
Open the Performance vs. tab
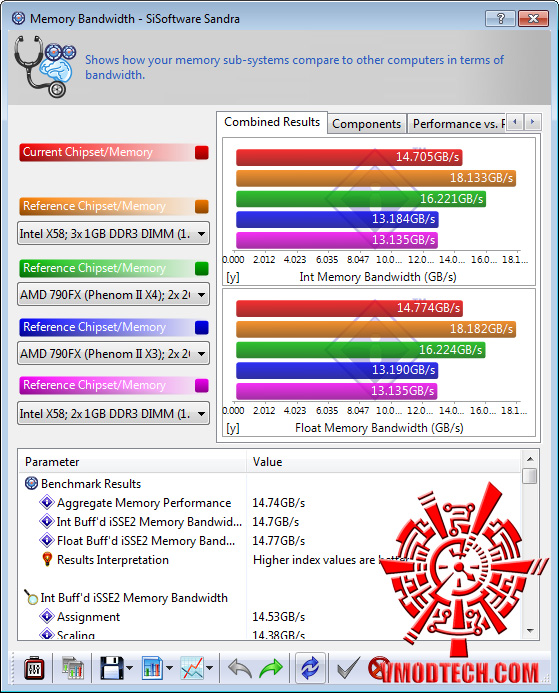(457, 124)
